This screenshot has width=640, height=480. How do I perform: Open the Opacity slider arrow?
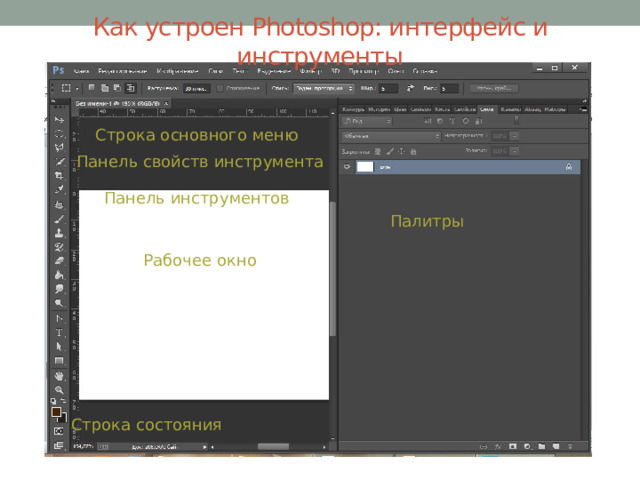point(515,136)
